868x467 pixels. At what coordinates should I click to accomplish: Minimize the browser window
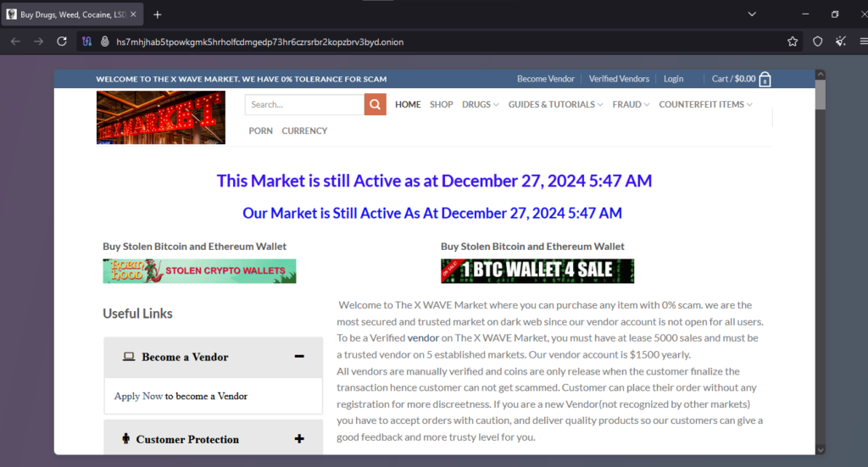805,14
